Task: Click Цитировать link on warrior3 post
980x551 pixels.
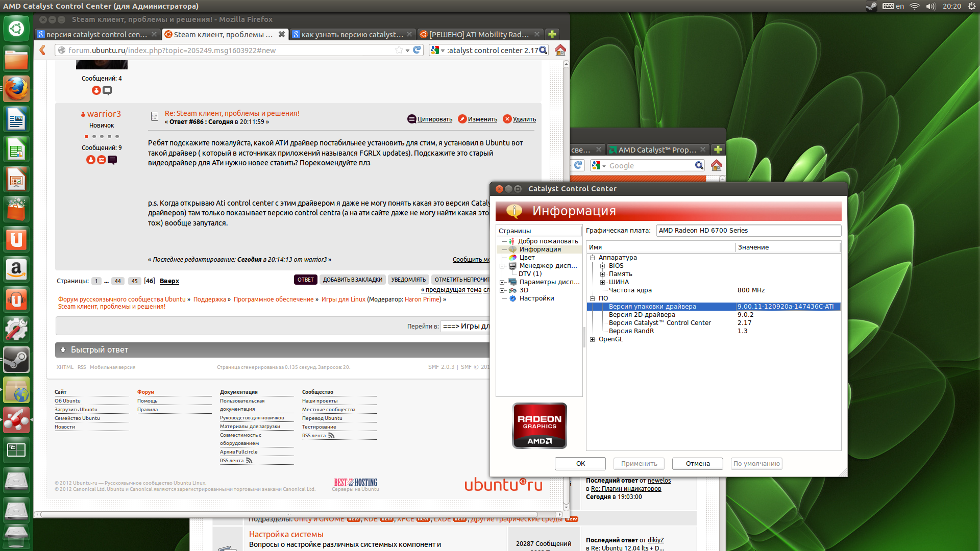Action: tap(434, 119)
